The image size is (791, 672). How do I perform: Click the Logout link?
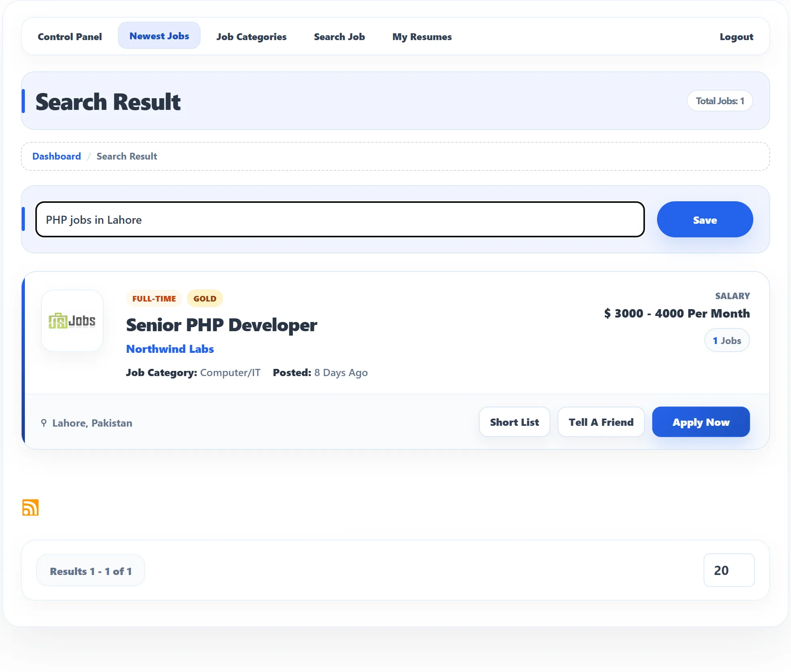click(x=736, y=36)
